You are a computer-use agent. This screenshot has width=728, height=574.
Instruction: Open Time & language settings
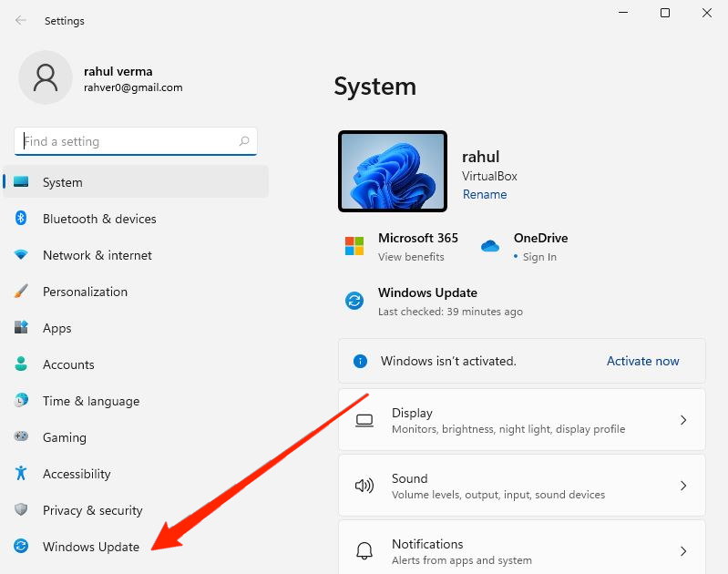(x=90, y=401)
